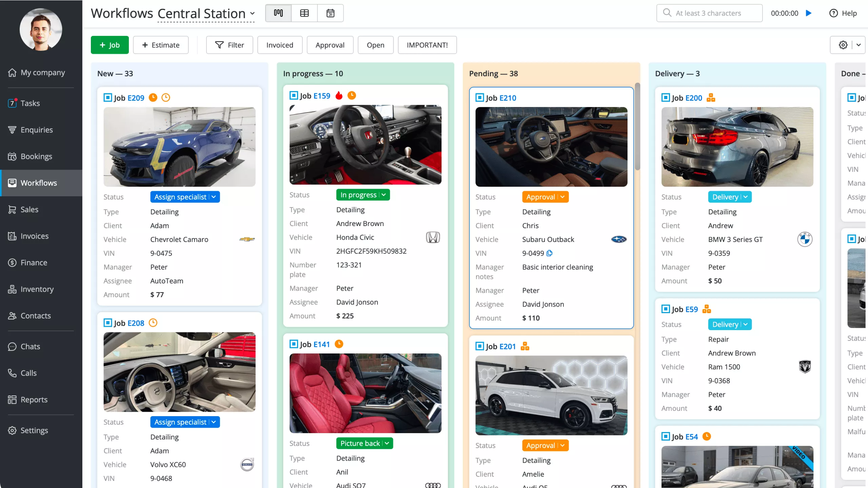This screenshot has height=488, width=868.
Task: Open Approval status dropdown on Job E201
Action: point(545,445)
